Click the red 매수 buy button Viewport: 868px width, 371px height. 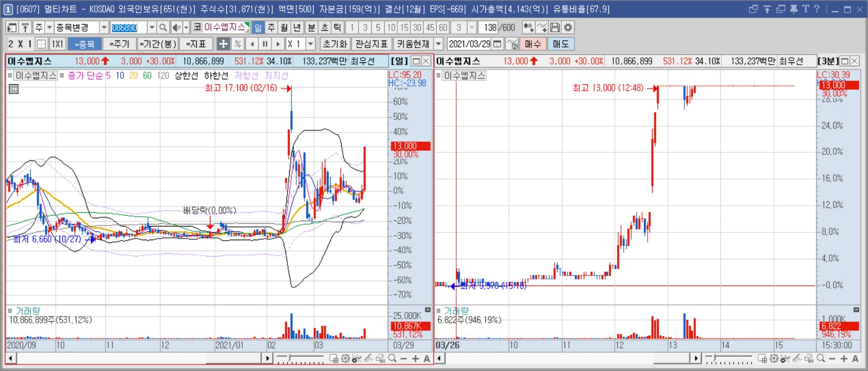[x=533, y=44]
